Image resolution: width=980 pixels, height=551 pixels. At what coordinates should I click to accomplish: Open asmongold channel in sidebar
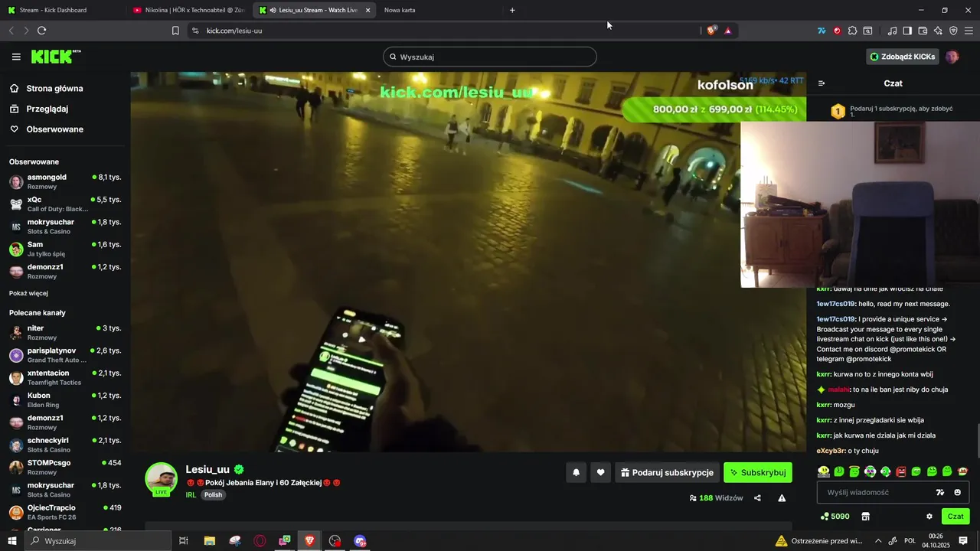click(65, 181)
